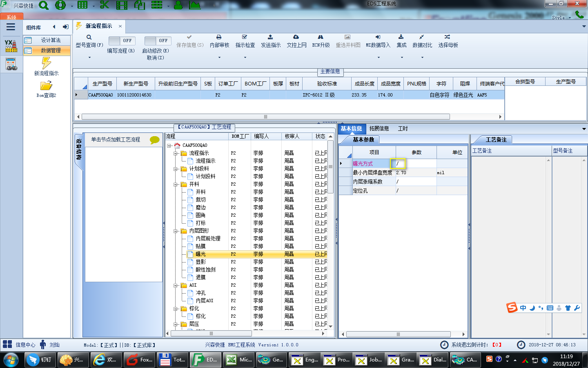Click the green area chart icon
This screenshot has width=588, height=368.
(x=194, y=5)
